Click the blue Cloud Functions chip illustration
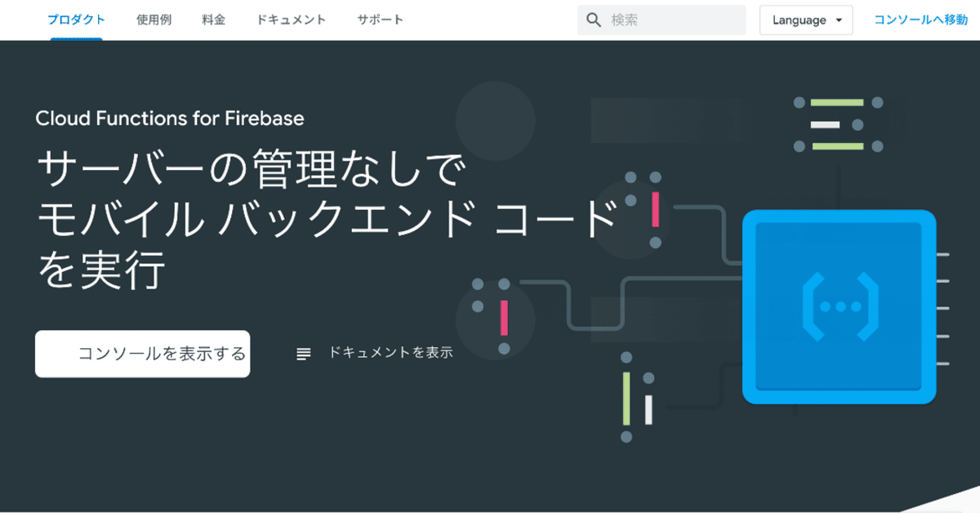980x513 pixels. 839,307
